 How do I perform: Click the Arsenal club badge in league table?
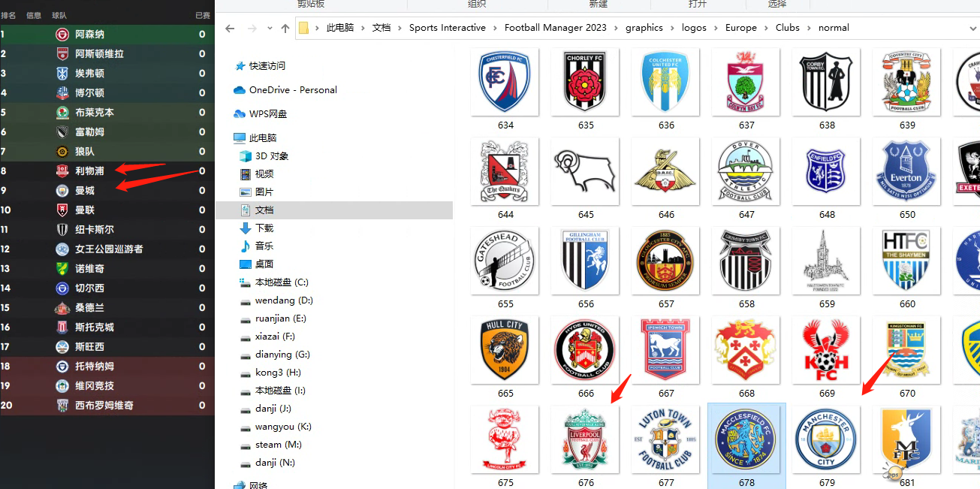(x=62, y=35)
